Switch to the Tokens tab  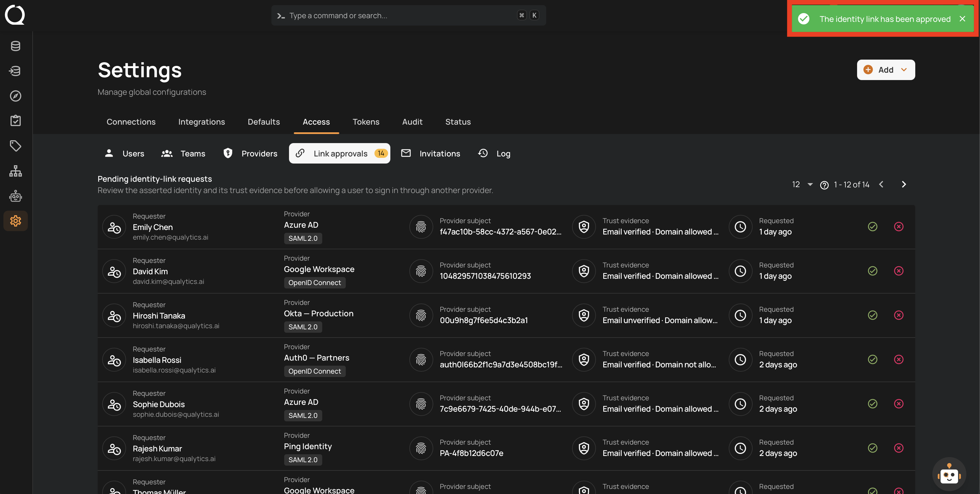point(366,122)
